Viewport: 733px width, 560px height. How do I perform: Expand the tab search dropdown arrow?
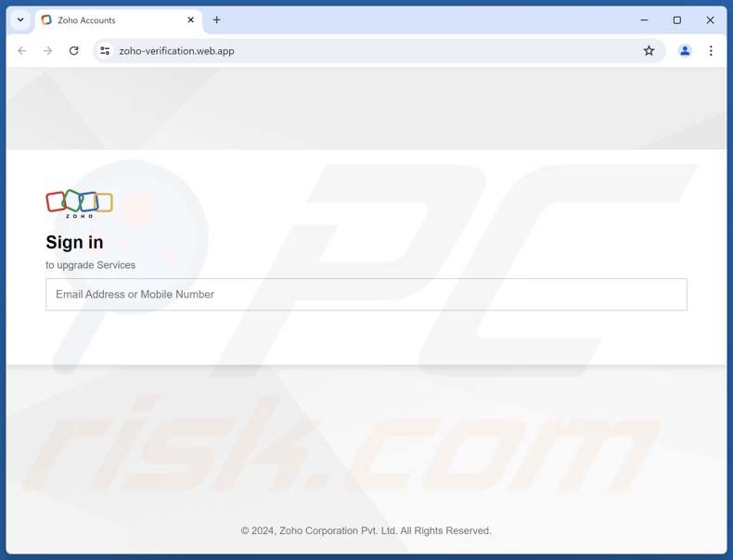click(x=20, y=20)
